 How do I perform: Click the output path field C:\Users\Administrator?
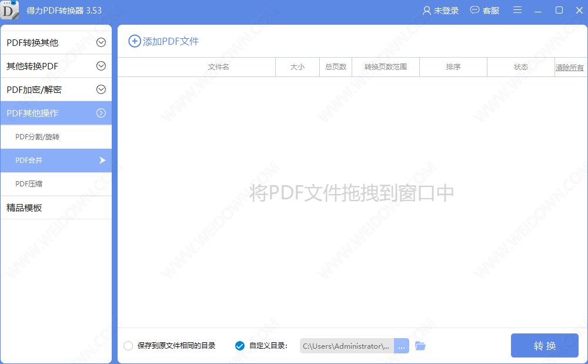point(347,346)
